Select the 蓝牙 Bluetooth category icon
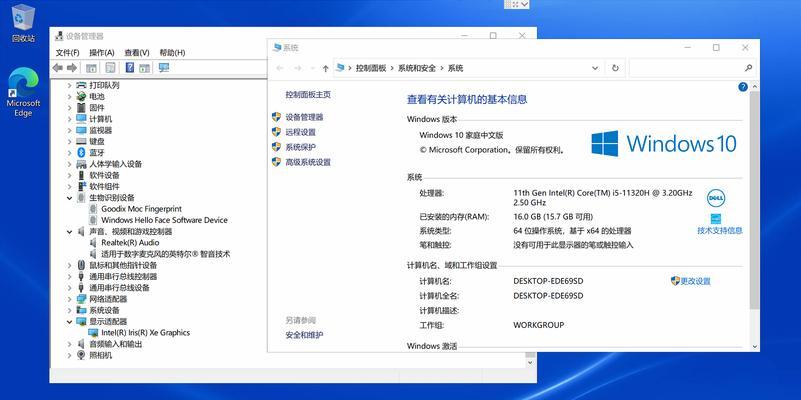 [81, 153]
